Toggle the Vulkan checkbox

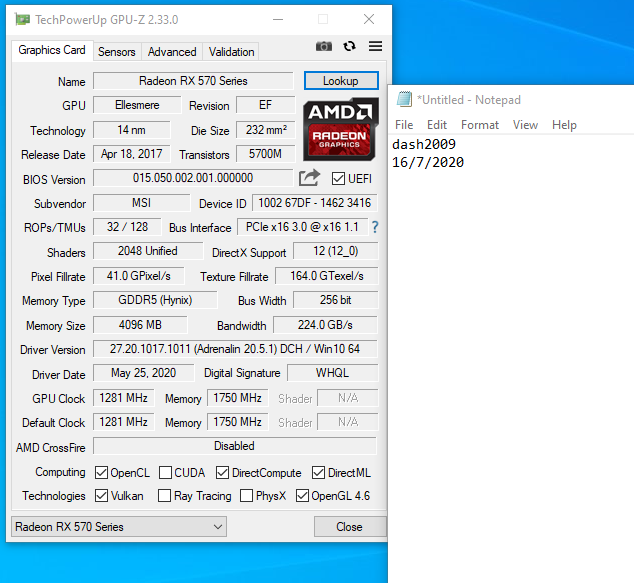[x=101, y=495]
